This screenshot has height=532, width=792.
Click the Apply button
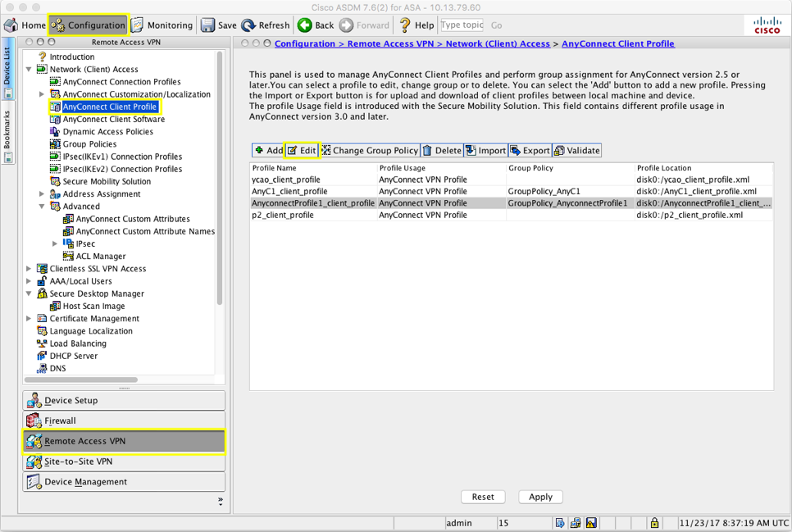point(540,497)
